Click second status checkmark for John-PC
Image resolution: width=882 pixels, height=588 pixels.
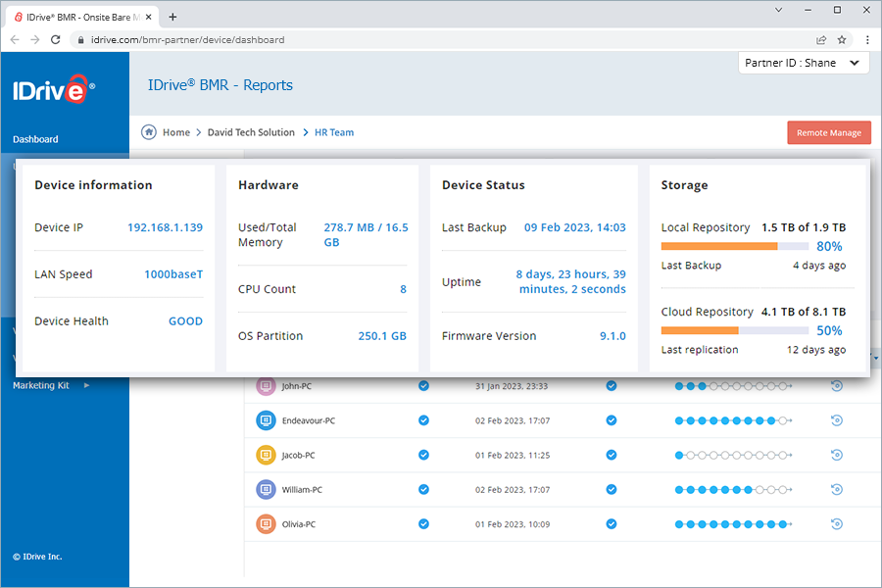point(612,386)
